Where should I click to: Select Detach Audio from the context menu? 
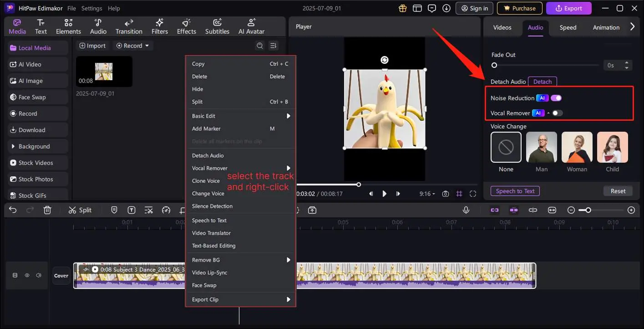click(x=208, y=155)
